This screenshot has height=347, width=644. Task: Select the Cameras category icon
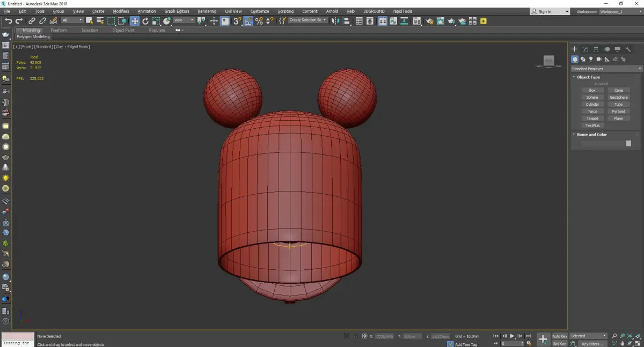click(599, 60)
